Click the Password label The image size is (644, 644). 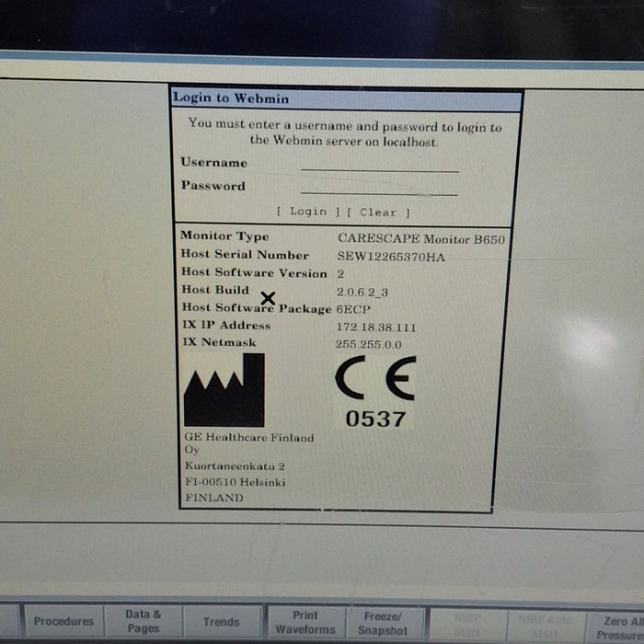point(213,186)
